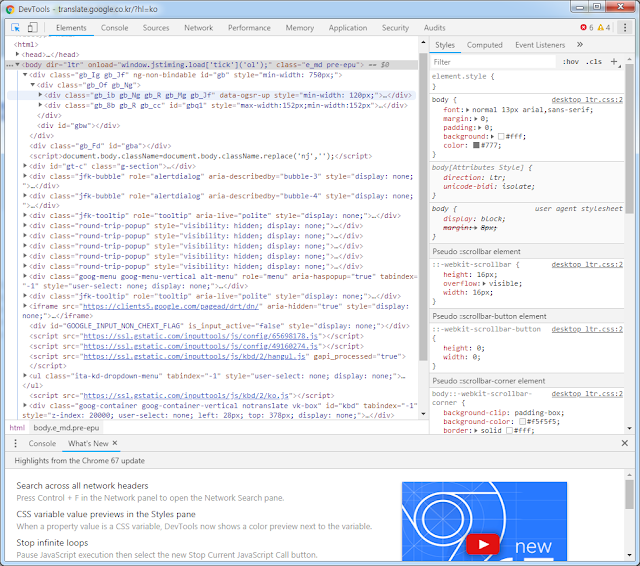Image resolution: width=640 pixels, height=566 pixels.
Task: Click the #777 color swatch
Action: 476,145
